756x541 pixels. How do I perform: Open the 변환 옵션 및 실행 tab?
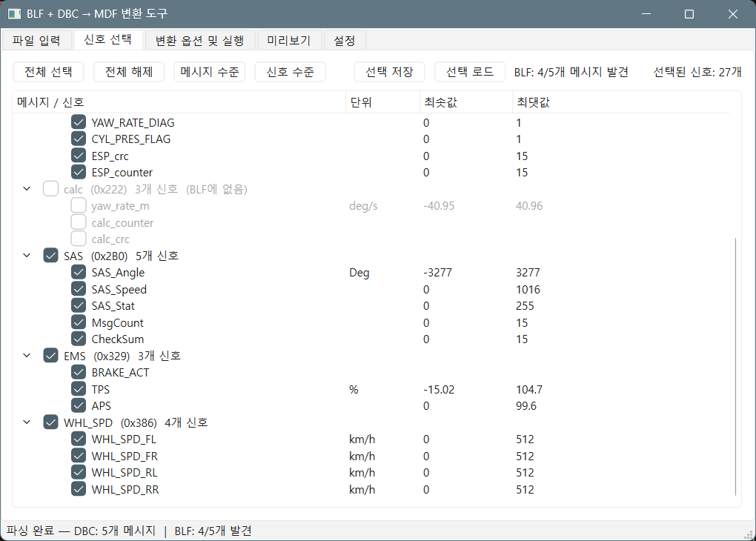coord(199,41)
